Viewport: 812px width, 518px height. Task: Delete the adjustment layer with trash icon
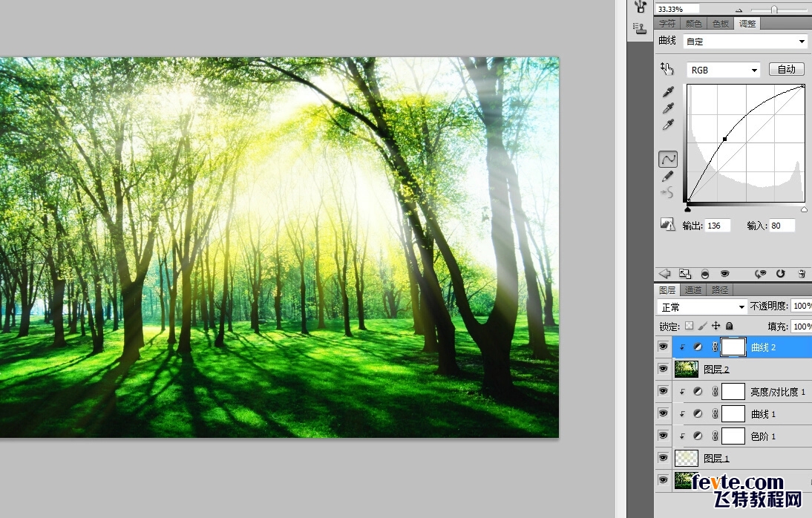pos(801,274)
